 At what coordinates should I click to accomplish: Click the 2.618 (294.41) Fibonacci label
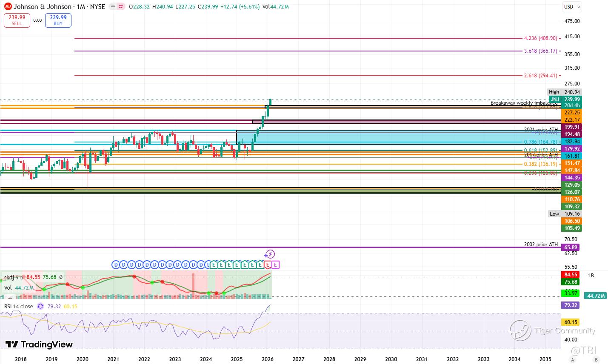[541, 76]
